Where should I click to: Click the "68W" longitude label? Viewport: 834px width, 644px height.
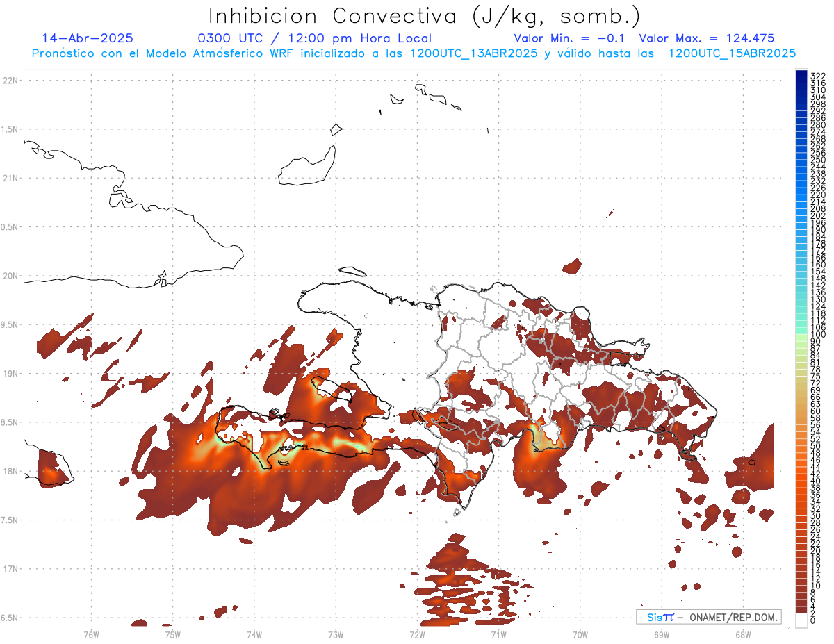[x=743, y=634]
